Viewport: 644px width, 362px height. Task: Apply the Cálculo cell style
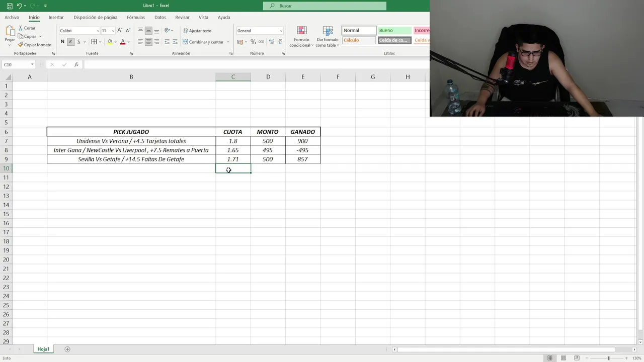tap(359, 40)
